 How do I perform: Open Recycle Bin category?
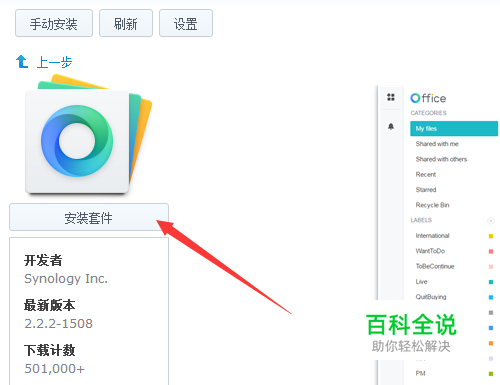(432, 205)
